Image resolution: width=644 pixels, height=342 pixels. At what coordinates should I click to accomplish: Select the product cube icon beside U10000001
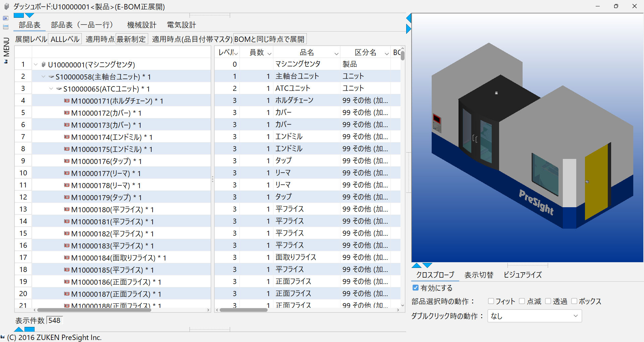point(43,64)
